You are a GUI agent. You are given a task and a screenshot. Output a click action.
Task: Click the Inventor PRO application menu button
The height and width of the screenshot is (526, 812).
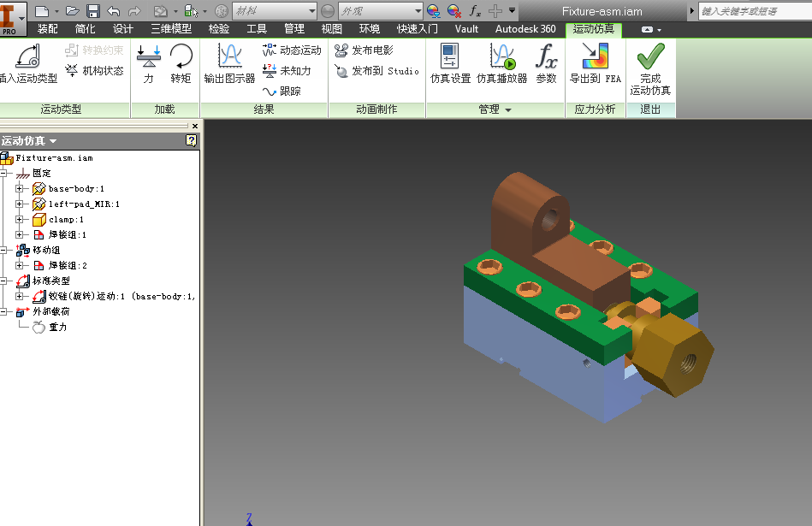point(11,18)
